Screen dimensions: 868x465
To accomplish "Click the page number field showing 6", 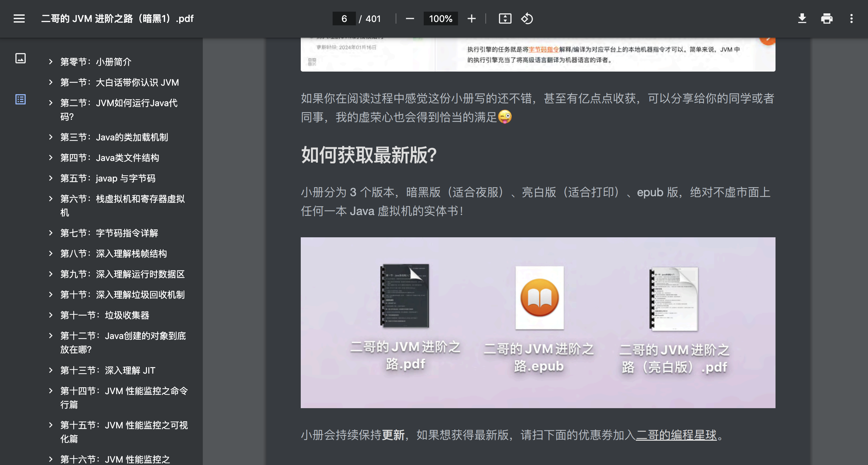I will coord(344,19).
